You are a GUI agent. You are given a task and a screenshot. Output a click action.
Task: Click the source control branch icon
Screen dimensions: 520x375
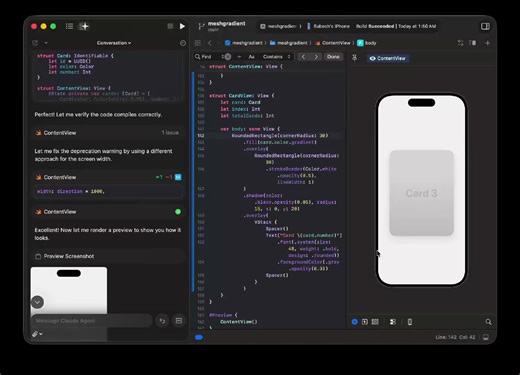point(201,26)
